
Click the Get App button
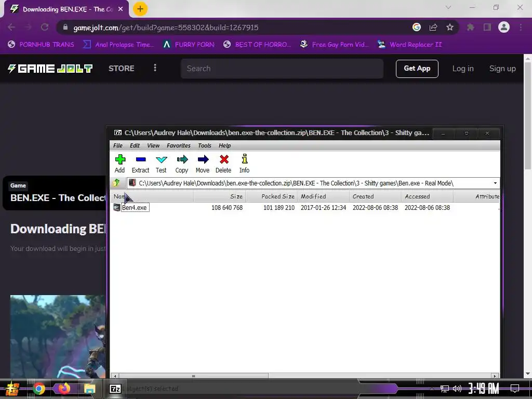click(x=417, y=69)
